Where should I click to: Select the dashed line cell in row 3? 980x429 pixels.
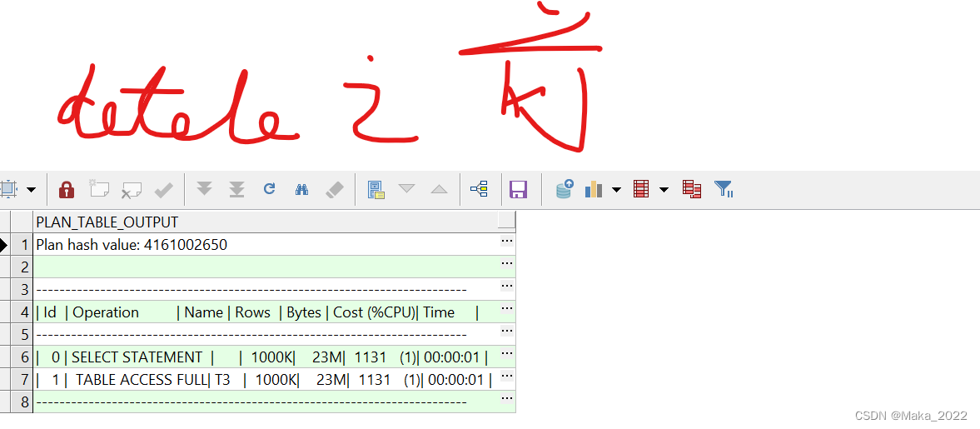275,290
